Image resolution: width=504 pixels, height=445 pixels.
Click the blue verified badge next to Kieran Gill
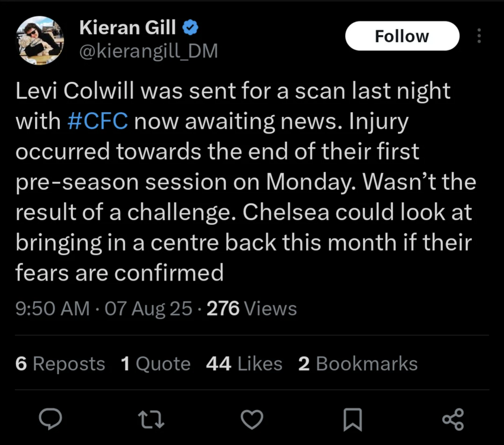(190, 27)
